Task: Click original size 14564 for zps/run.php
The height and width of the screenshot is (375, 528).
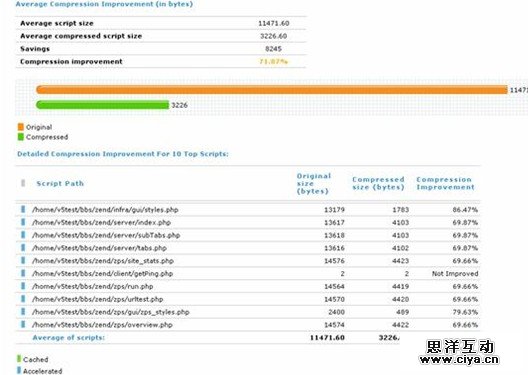Action: [334, 286]
